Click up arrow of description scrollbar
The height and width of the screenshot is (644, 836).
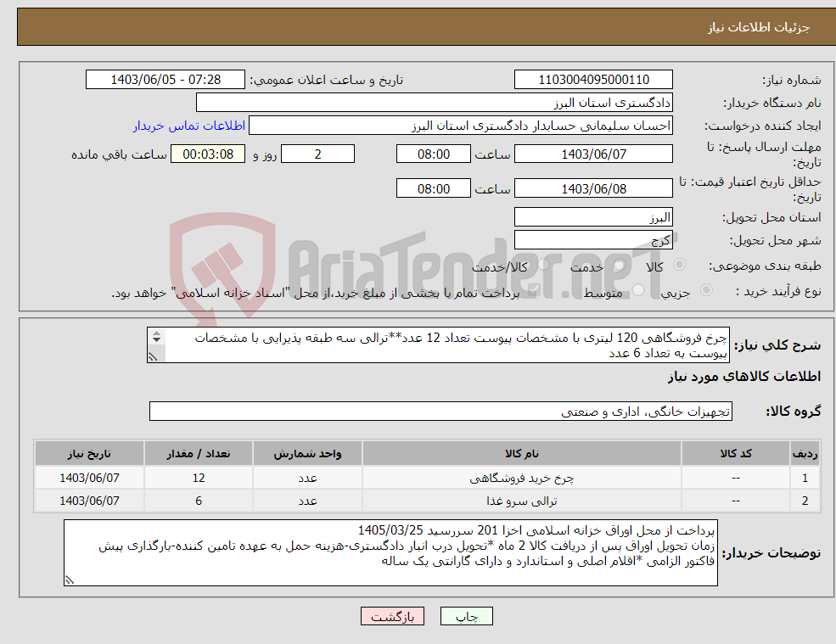156,333
